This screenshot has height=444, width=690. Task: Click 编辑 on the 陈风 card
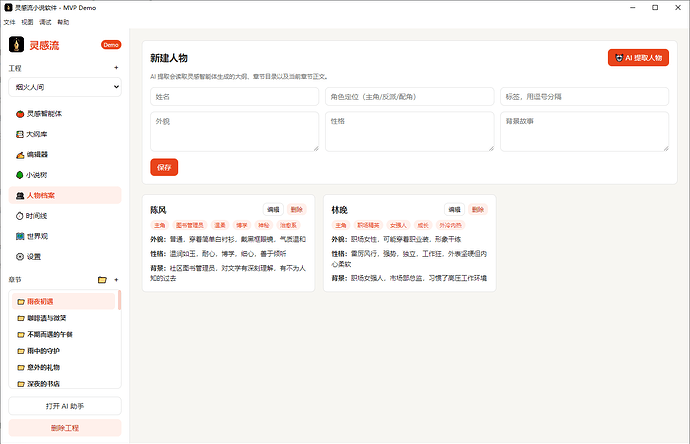(x=273, y=209)
